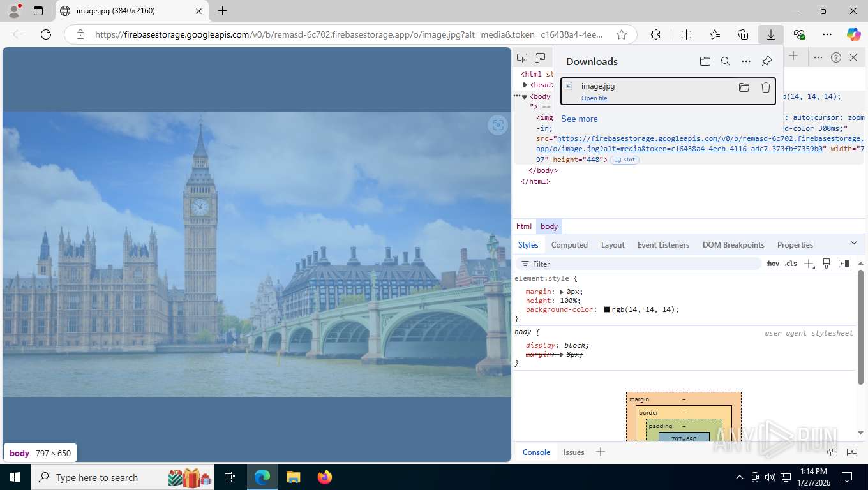This screenshot has height=490, width=868.
Task: View site information lock icon
Action: coord(80,34)
